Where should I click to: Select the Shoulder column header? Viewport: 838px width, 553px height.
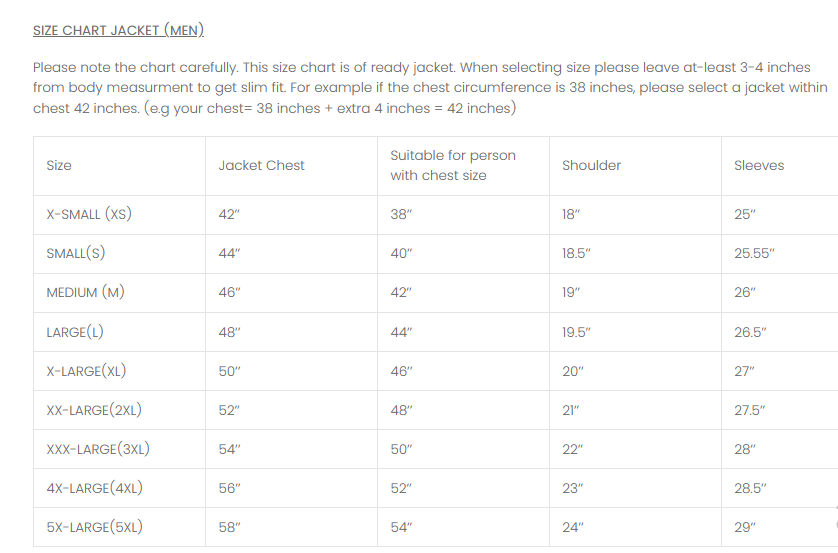pyautogui.click(x=591, y=165)
